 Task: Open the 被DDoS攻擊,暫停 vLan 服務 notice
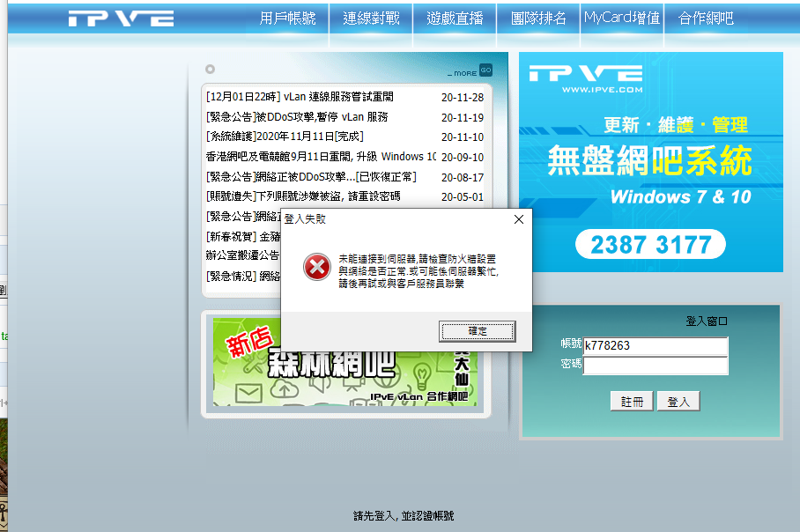click(297, 117)
